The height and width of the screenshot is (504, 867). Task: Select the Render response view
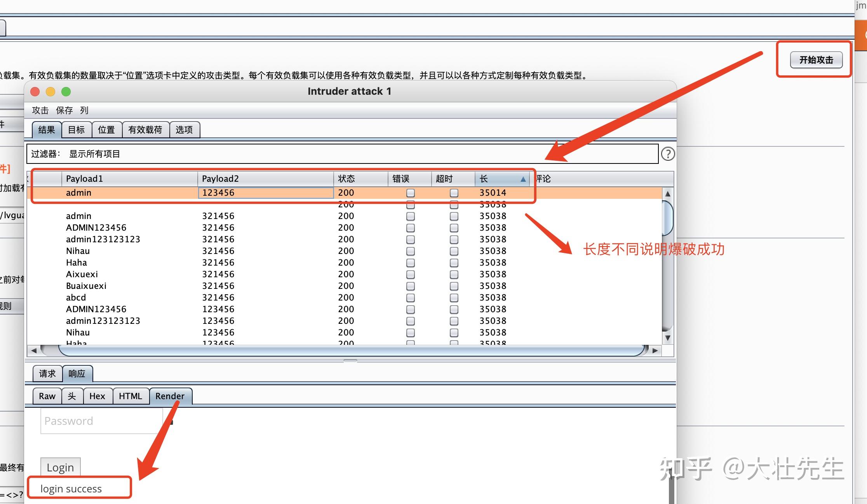click(170, 396)
